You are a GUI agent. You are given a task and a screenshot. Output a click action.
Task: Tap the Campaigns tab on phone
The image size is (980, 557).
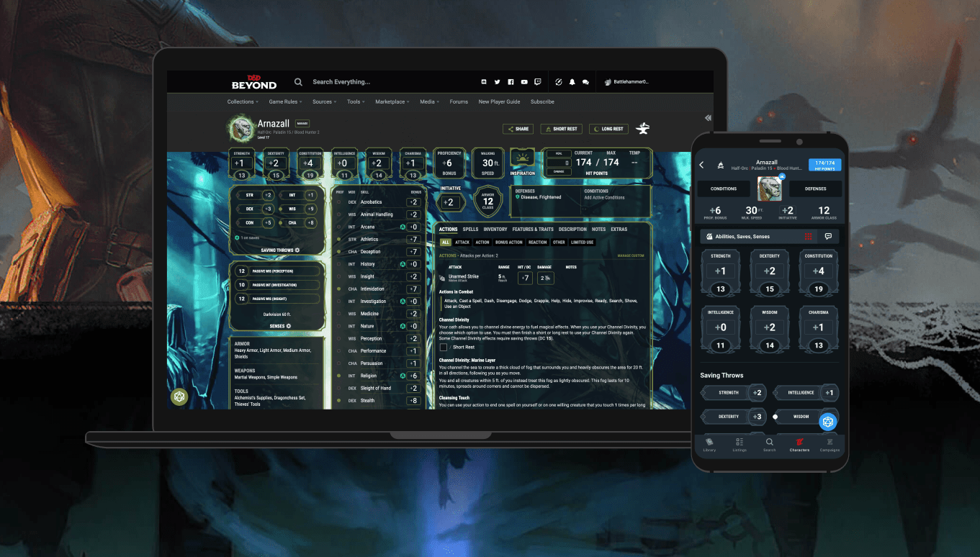830,445
